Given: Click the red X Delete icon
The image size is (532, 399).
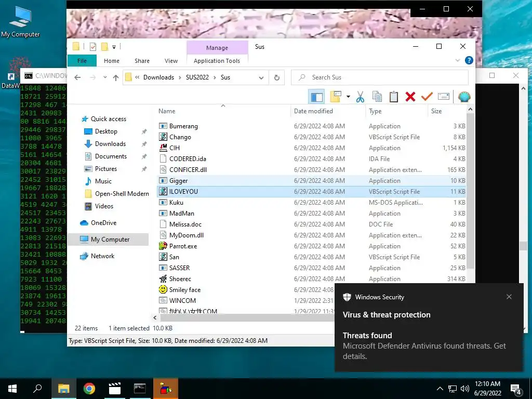Looking at the screenshot, I should pos(410,97).
